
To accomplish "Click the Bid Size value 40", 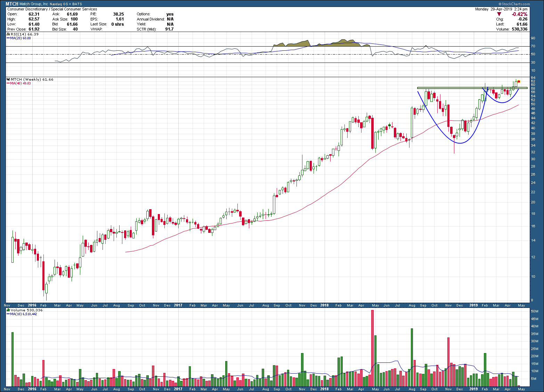I will click(75, 29).
